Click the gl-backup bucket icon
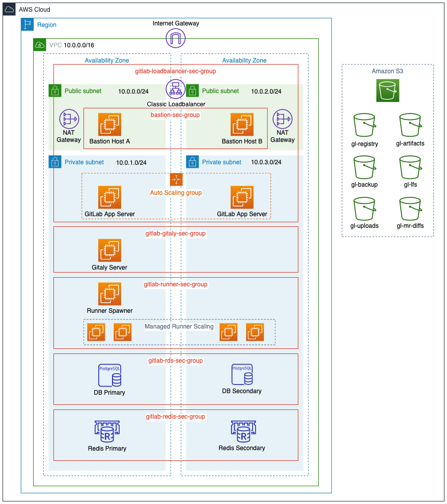Viewport: 447px width, 504px height. click(x=365, y=167)
